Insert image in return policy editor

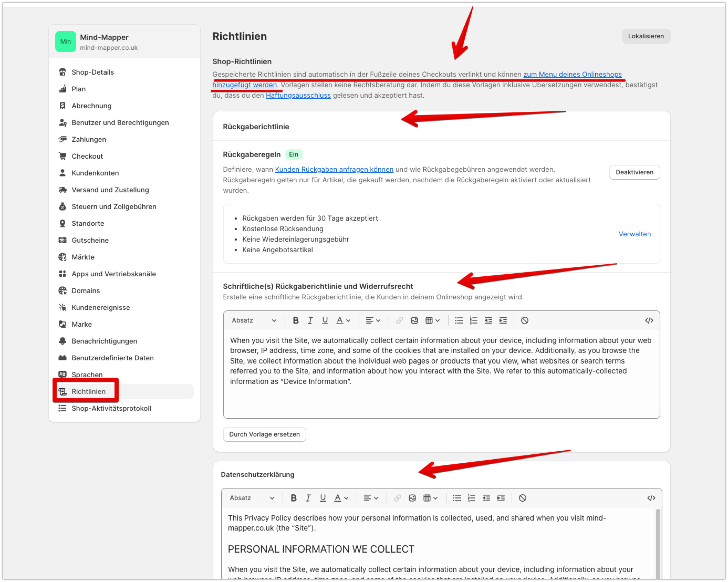pyautogui.click(x=414, y=320)
